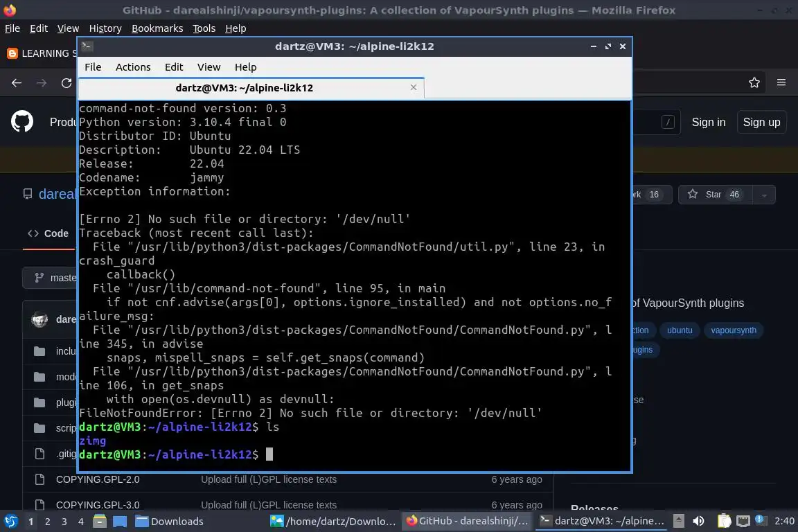The image size is (798, 532).
Task: Open Firefox Bookmarks menu
Action: pyautogui.click(x=157, y=28)
